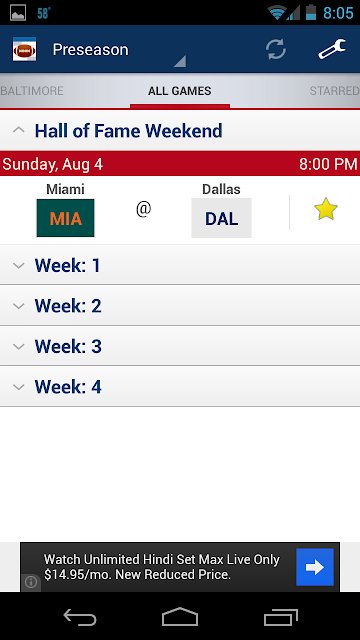360x640 pixels.
Task: Tap the DAL team badge
Action: (x=221, y=218)
